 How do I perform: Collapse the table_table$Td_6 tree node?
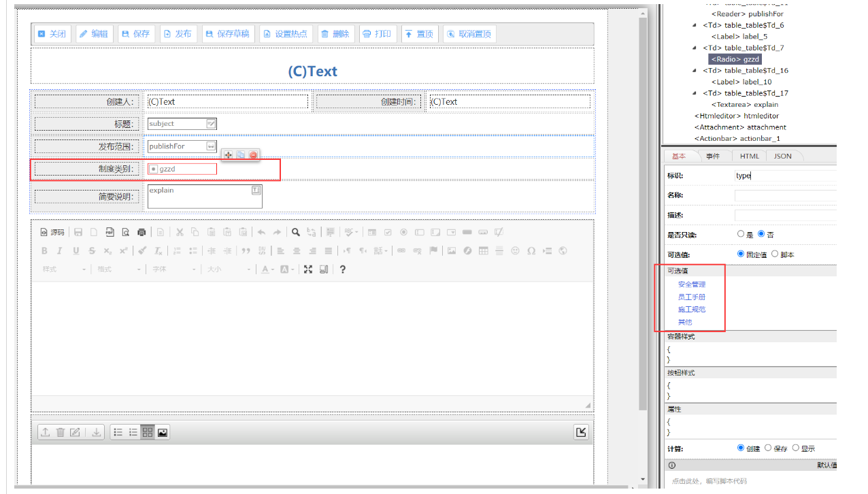pos(695,25)
